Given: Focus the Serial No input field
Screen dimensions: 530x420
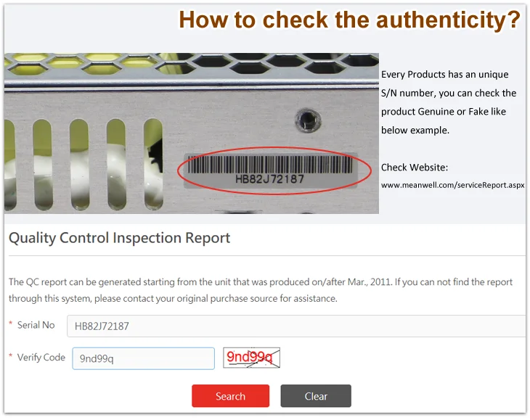Looking at the screenshot, I should pos(297,326).
